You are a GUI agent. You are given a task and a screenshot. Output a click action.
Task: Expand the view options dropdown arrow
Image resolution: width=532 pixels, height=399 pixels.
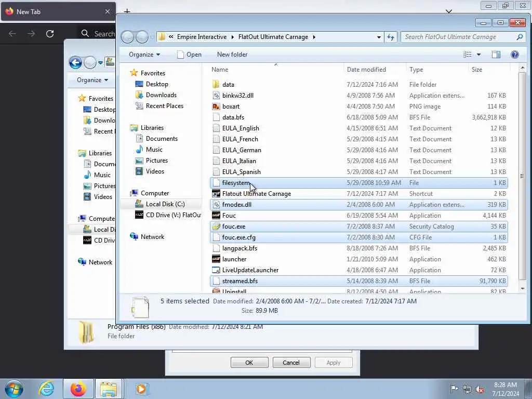(x=478, y=55)
